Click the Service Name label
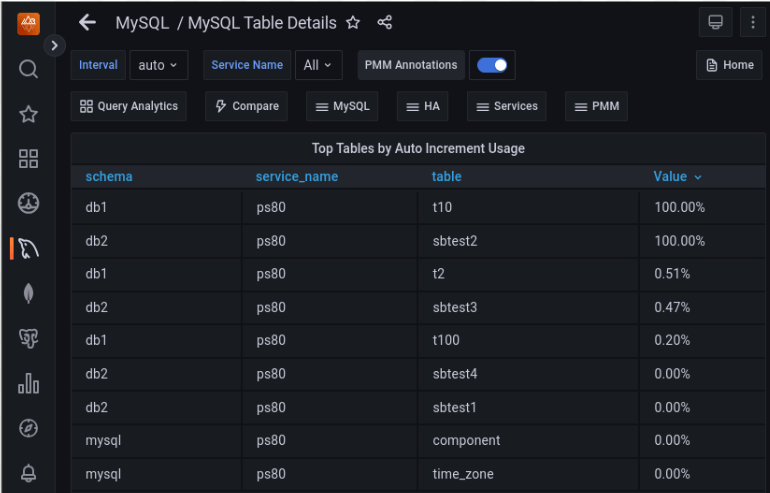770x493 pixels. click(247, 65)
